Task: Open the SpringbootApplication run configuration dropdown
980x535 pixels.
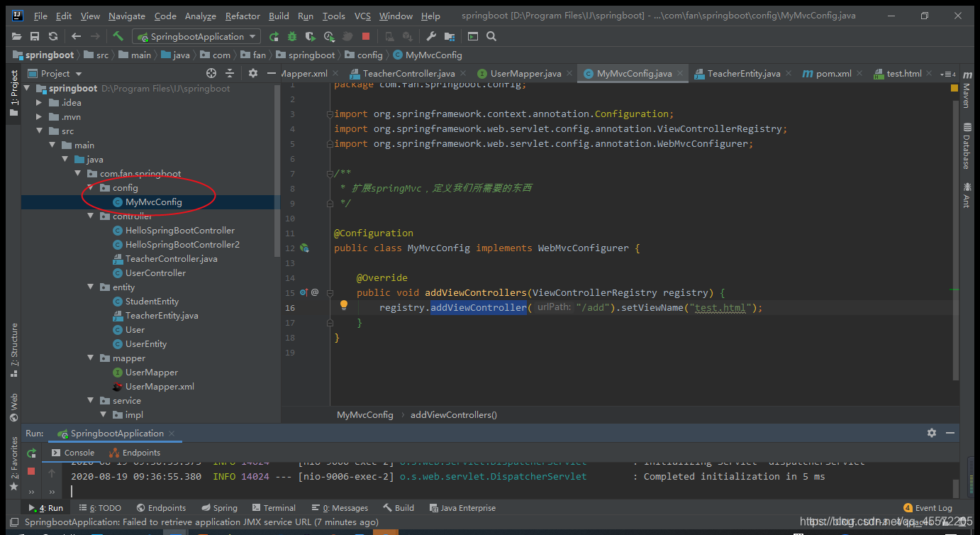Action: click(196, 36)
